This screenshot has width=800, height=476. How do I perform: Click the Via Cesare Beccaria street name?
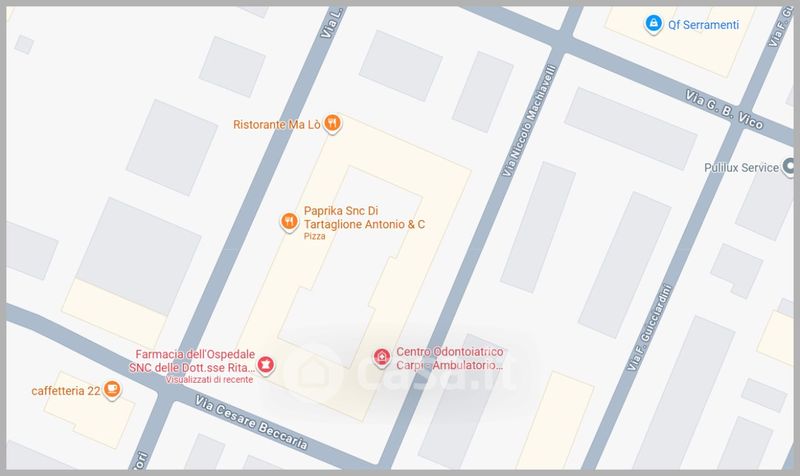coord(252,423)
